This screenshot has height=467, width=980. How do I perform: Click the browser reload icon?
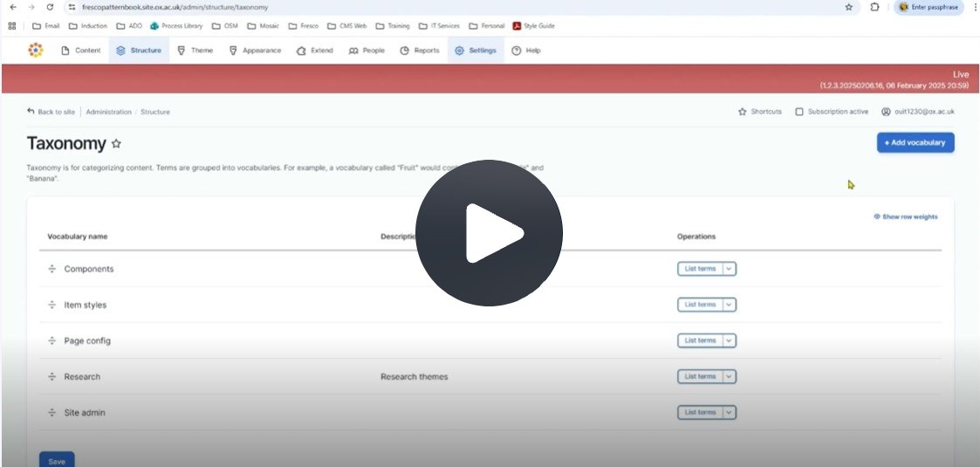point(50,8)
